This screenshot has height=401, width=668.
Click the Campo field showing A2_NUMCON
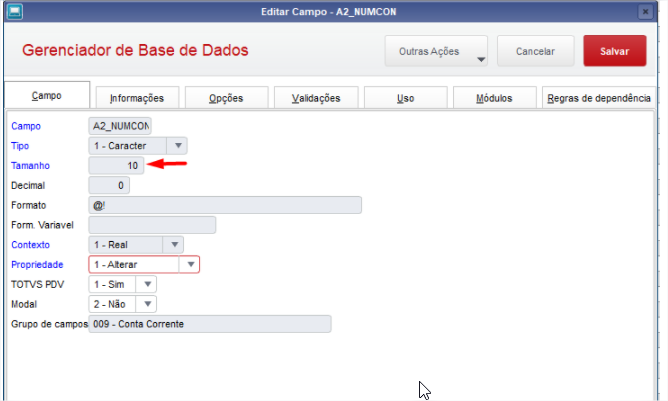tap(120, 126)
